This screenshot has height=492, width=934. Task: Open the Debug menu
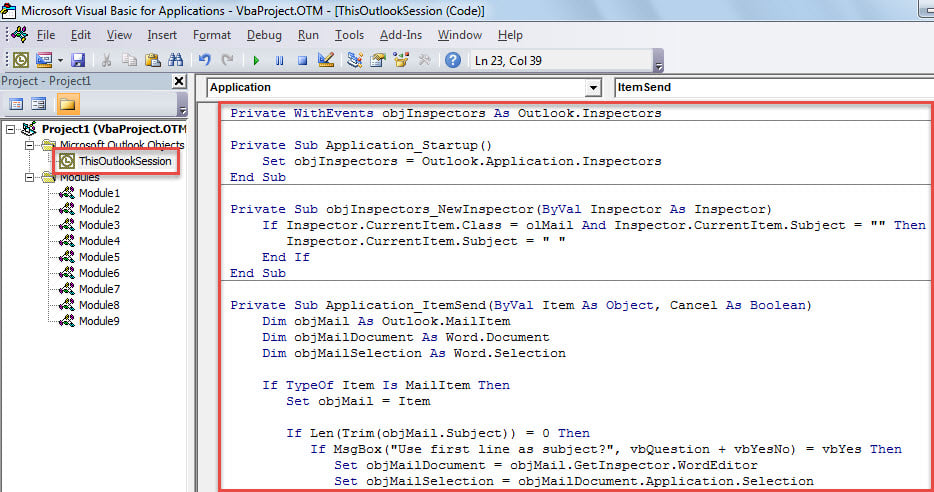[264, 35]
